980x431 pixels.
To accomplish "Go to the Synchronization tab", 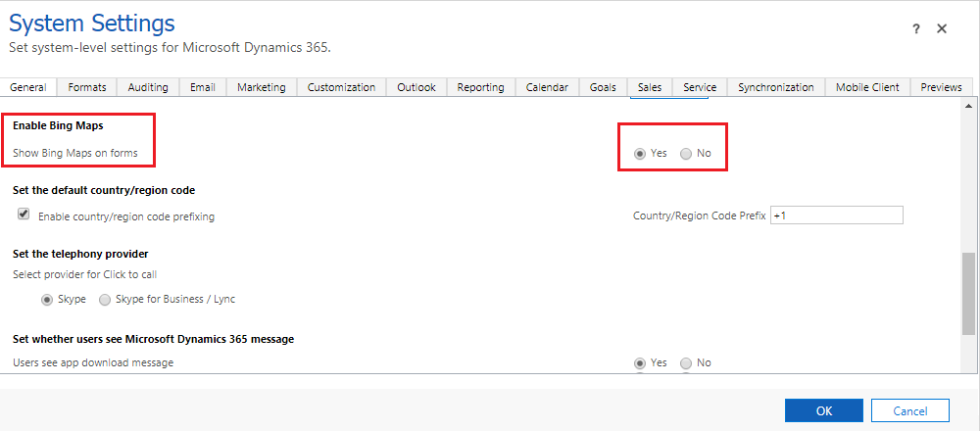I will click(x=775, y=87).
